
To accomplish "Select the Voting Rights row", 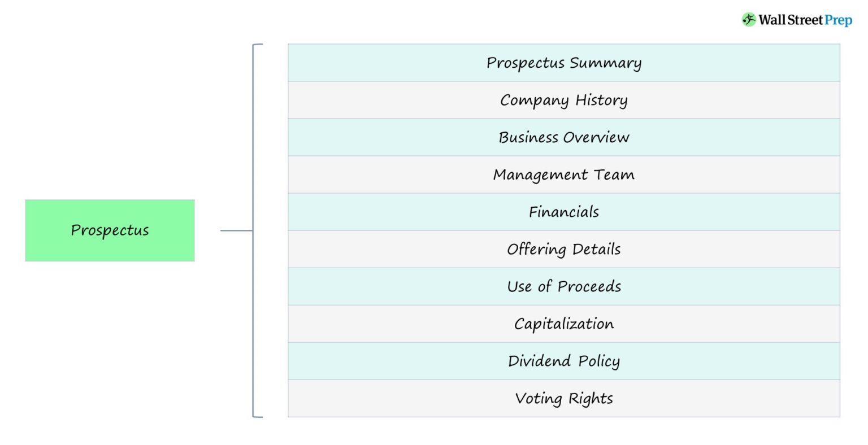I will tap(564, 399).
